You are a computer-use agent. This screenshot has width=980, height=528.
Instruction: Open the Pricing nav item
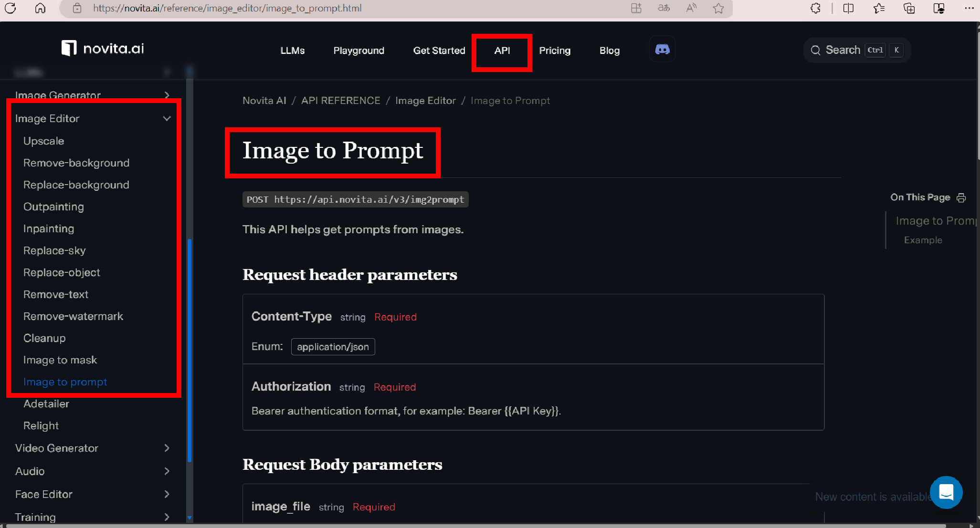pos(555,51)
